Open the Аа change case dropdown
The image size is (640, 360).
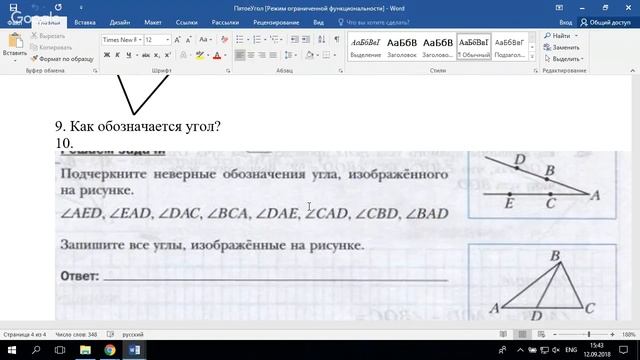(205, 40)
